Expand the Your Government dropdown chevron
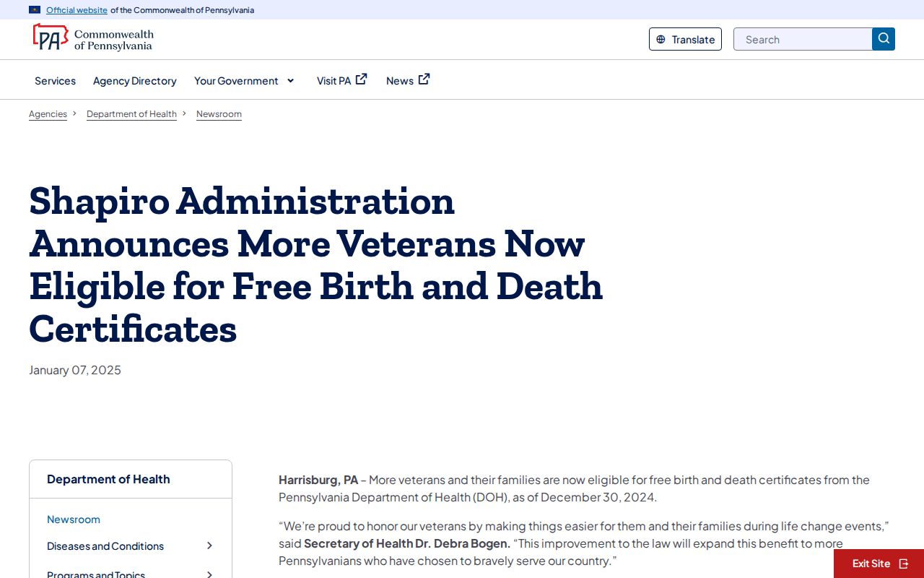Viewport: 924px width, 578px height. (291, 81)
